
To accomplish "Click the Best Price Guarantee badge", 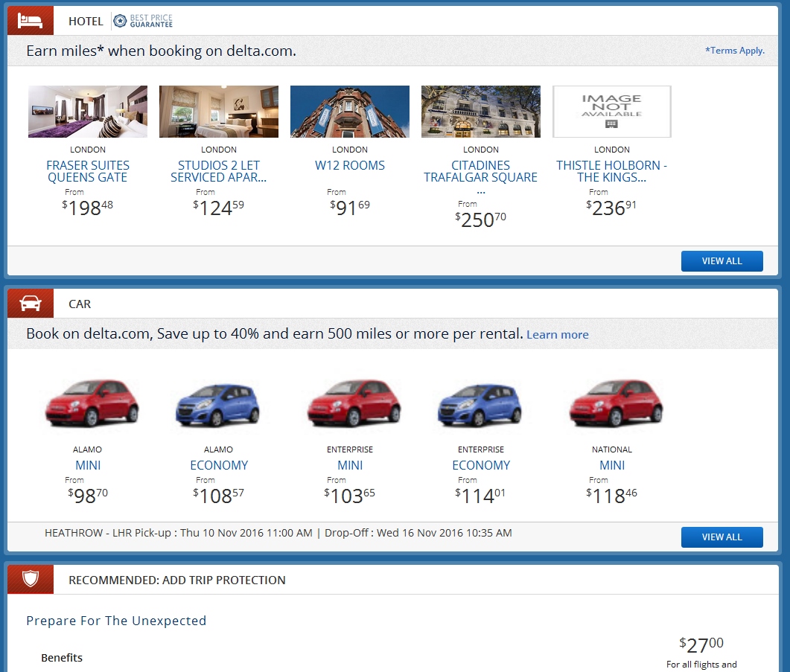I will (x=143, y=21).
